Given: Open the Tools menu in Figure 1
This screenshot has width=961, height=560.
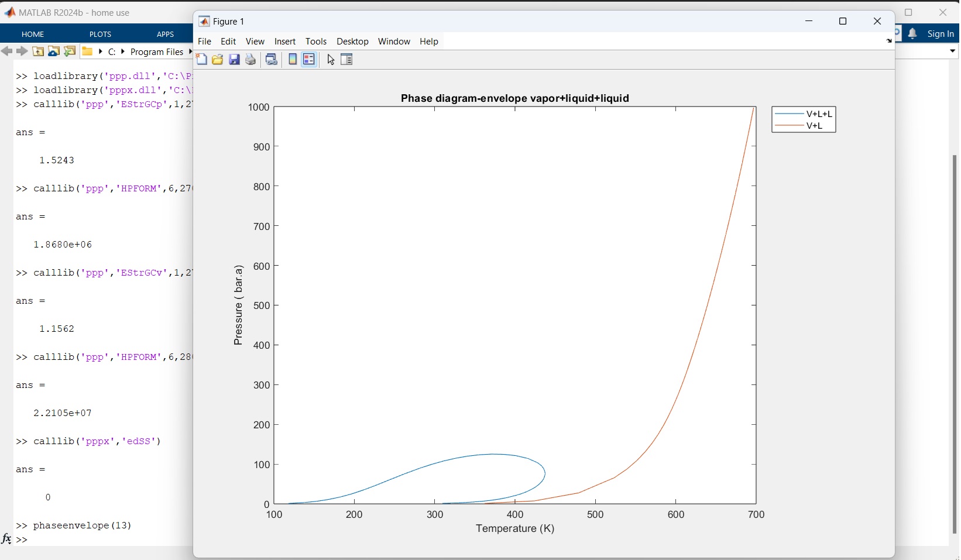Looking at the screenshot, I should coord(316,42).
